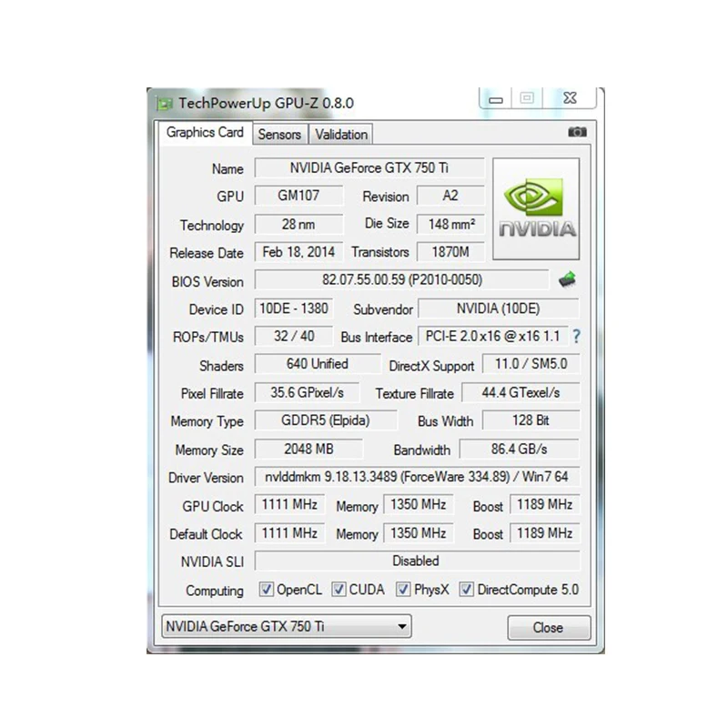Viewport: 728px width, 728px height.
Task: Click the Memory Type field GDDR5 (Elpida)
Action: pyautogui.click(x=326, y=420)
